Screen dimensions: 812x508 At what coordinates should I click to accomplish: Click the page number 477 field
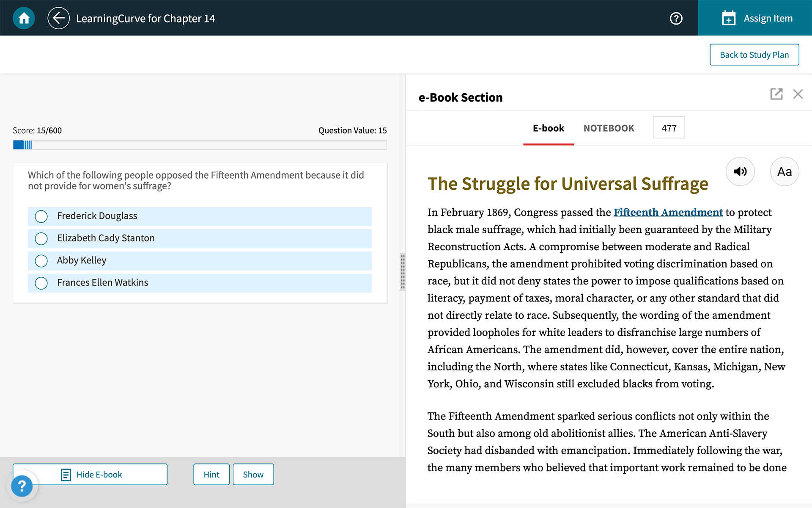click(x=668, y=127)
